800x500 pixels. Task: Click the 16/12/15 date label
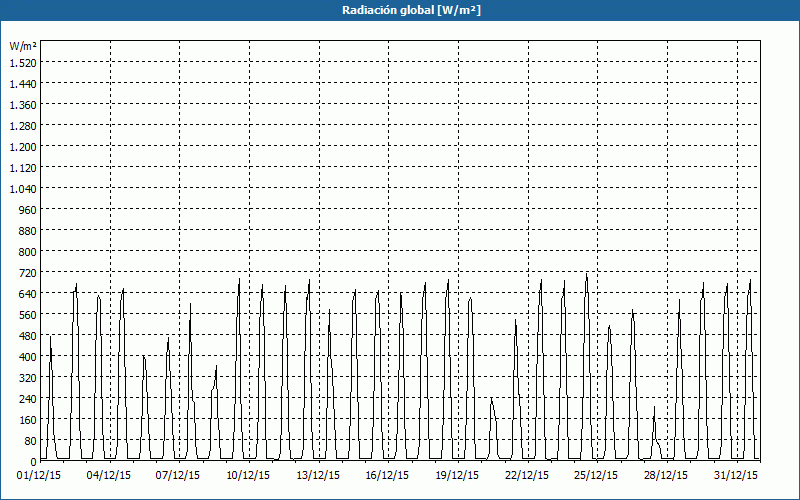387,476
